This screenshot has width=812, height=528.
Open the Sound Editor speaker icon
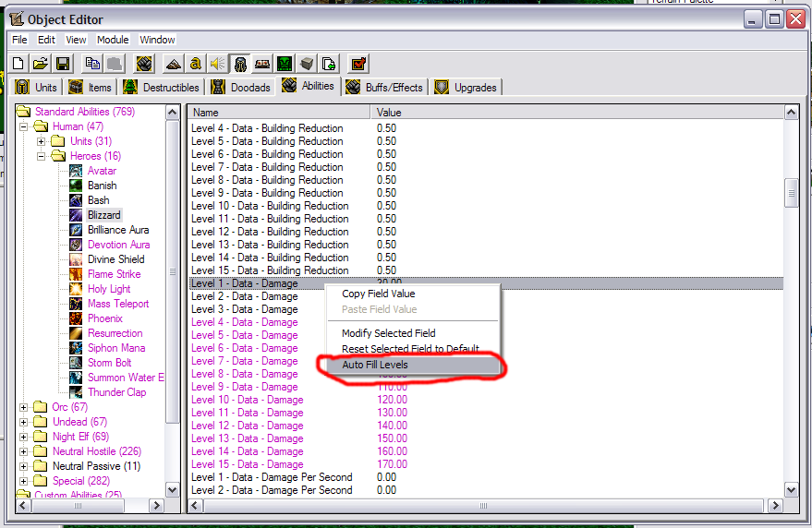click(217, 64)
